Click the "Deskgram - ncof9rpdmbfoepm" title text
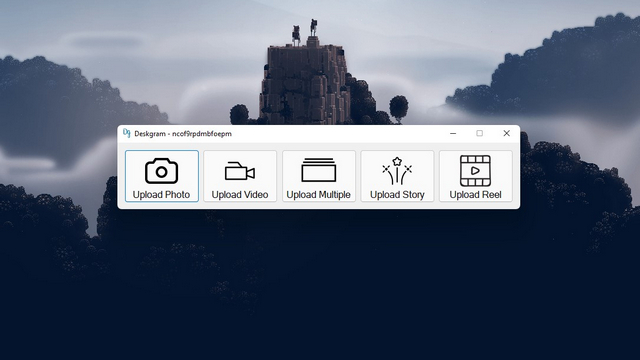 (183, 134)
